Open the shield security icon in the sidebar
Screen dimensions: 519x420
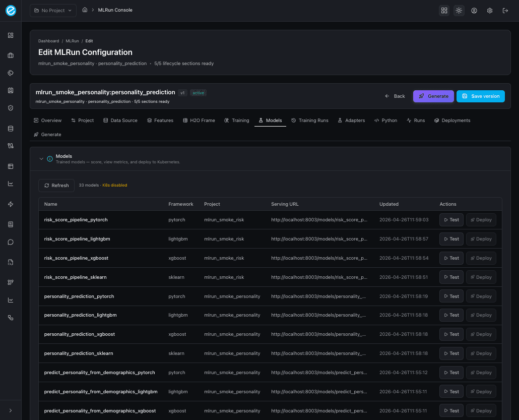[10, 108]
